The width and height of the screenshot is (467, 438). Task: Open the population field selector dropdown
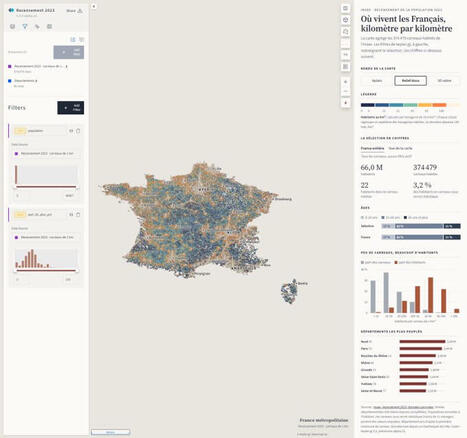coord(39,131)
